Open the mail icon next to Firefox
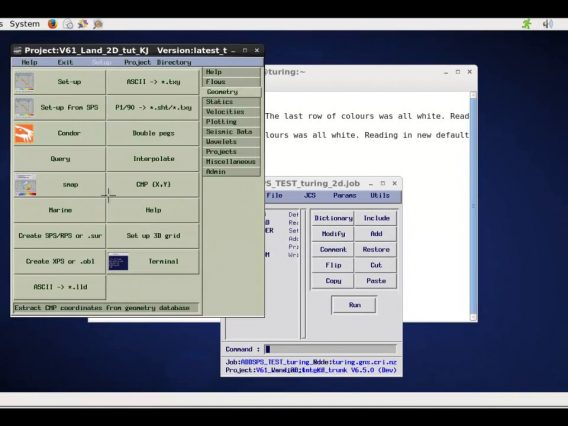The width and height of the screenshot is (568, 426). (68, 24)
